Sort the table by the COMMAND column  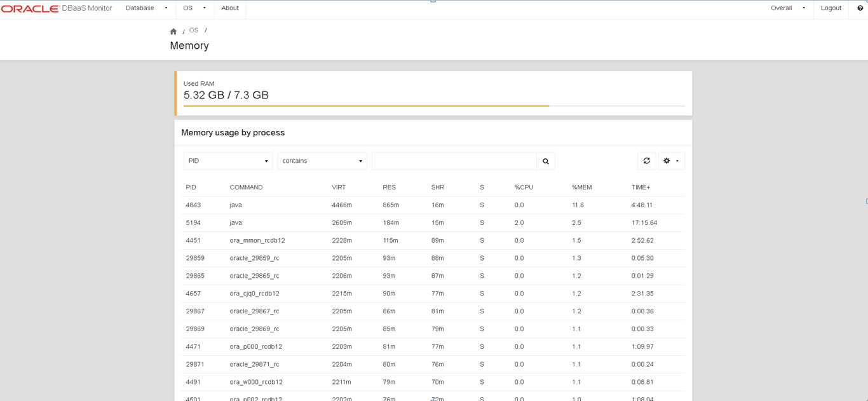(245, 187)
